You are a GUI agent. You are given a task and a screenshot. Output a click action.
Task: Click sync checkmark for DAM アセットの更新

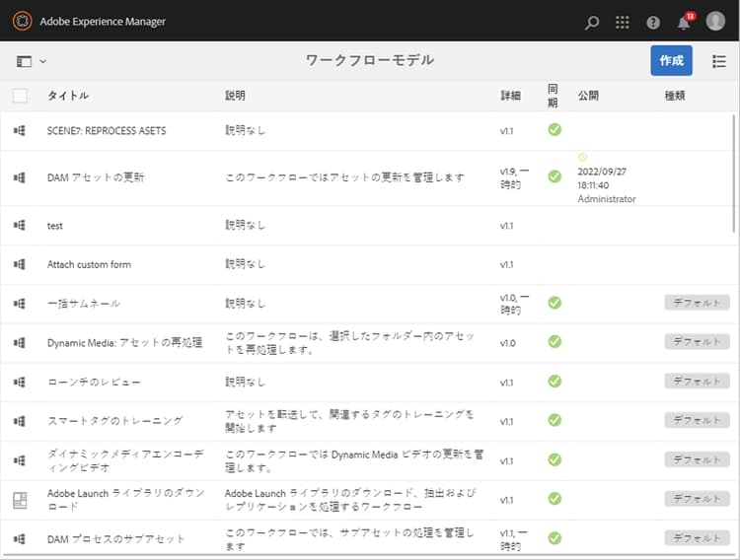click(x=555, y=176)
